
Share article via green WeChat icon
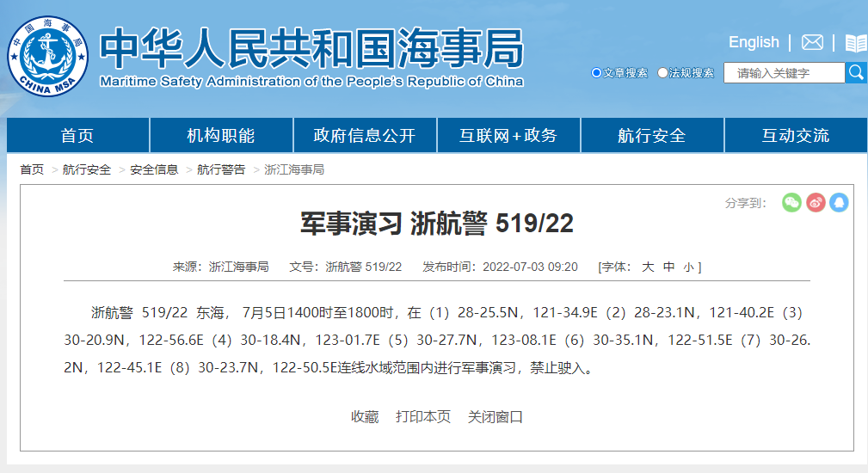pyautogui.click(x=791, y=202)
